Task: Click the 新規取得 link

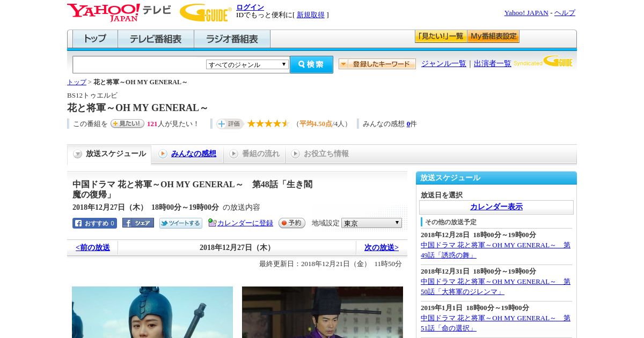Action: pyautogui.click(x=311, y=15)
